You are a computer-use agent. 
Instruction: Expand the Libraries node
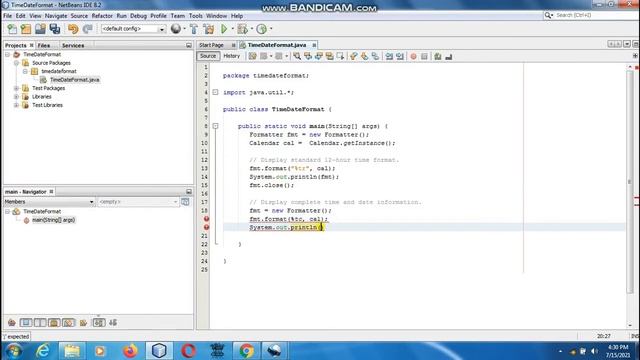coord(16,97)
